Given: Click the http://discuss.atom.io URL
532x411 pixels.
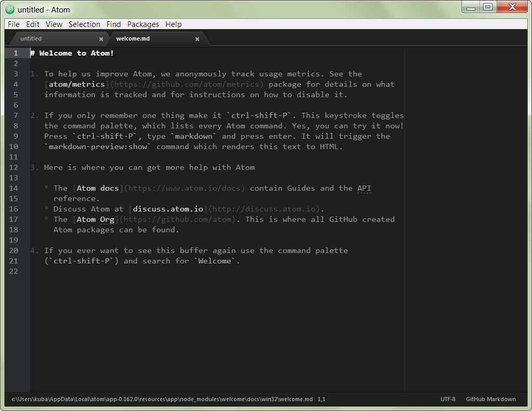Looking at the screenshot, I should pyautogui.click(x=264, y=209).
